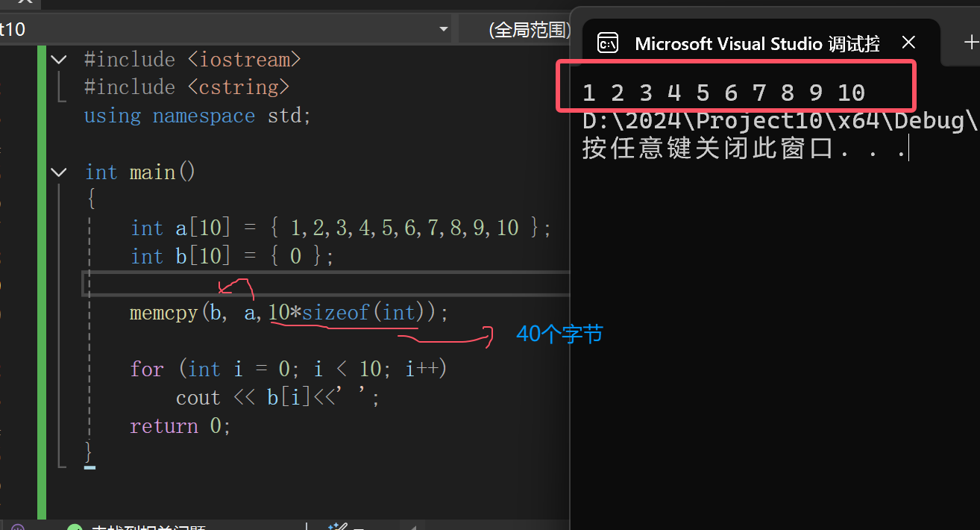The image size is (980, 530).
Task: Click the purple circle icon at bottom left
Action: (x=17, y=526)
